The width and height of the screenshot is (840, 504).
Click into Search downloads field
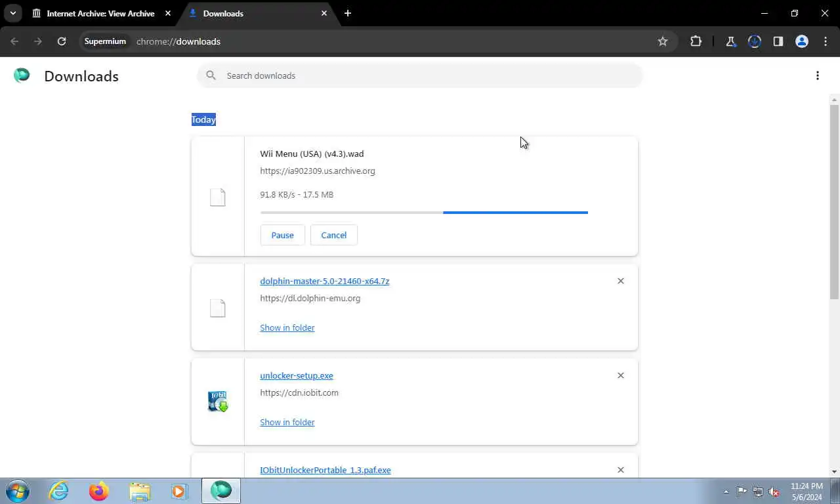420,75
